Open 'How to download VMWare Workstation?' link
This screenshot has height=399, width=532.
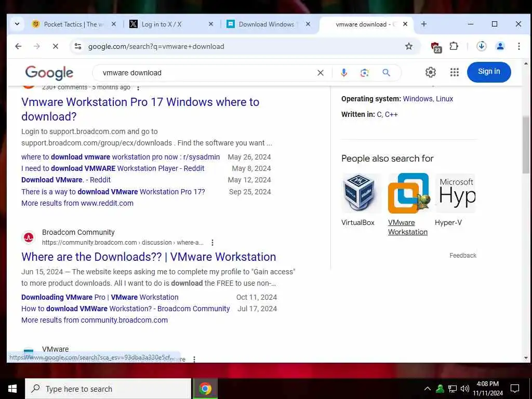[126, 309]
